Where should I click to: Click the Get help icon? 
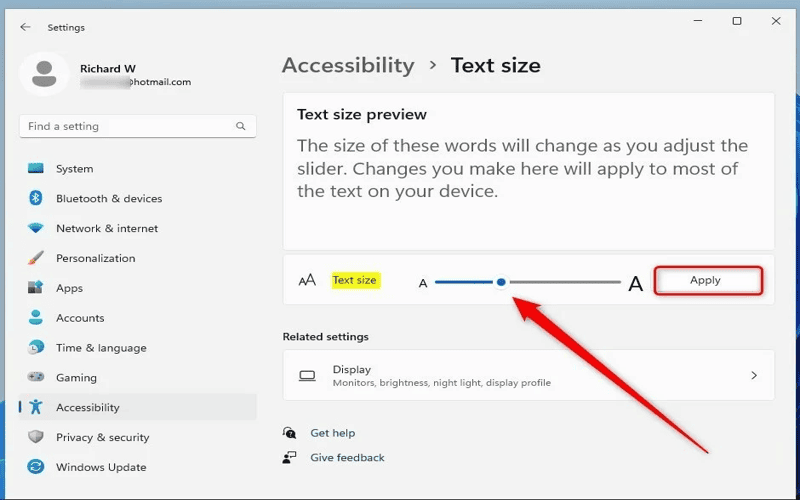289,433
